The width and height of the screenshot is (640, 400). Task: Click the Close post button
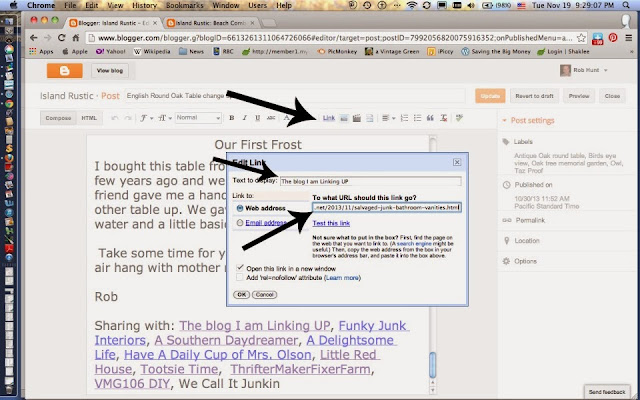612,96
